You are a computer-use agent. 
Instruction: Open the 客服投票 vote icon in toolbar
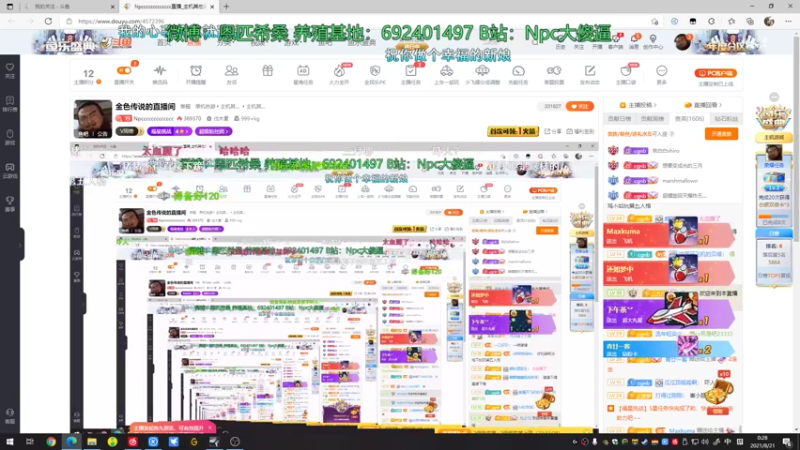coord(554,70)
